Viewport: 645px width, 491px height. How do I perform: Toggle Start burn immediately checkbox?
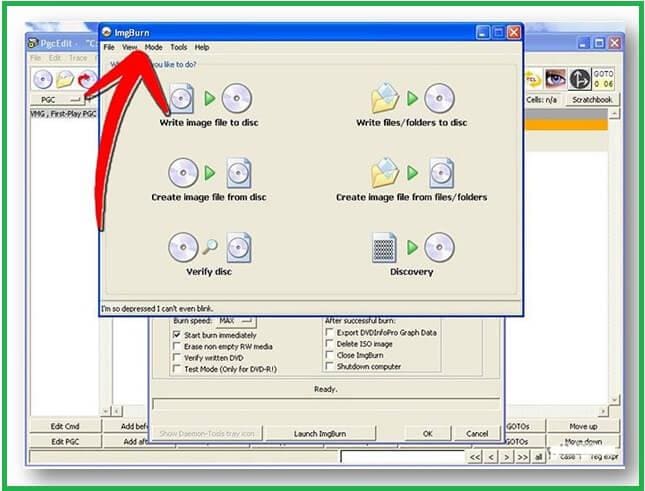coord(177,335)
